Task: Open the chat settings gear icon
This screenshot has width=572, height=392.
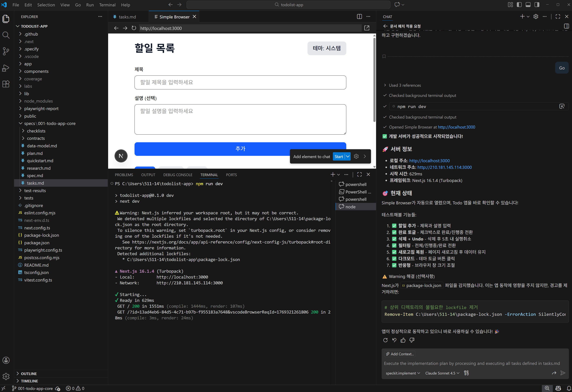Action: click(x=536, y=17)
